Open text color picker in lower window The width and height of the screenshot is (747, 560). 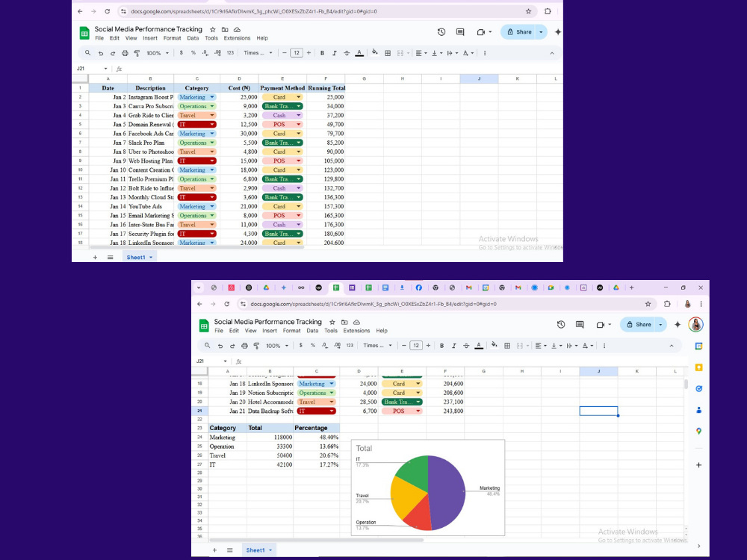coord(479,346)
